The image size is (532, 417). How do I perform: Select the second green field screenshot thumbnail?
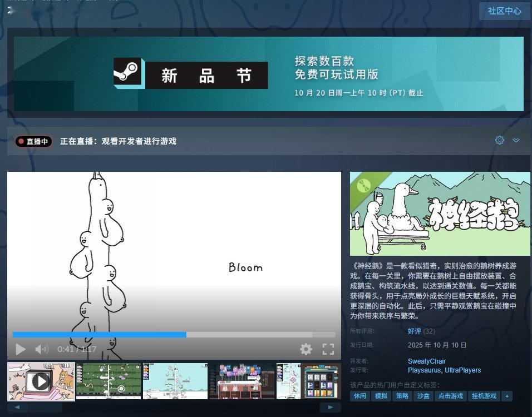108,381
